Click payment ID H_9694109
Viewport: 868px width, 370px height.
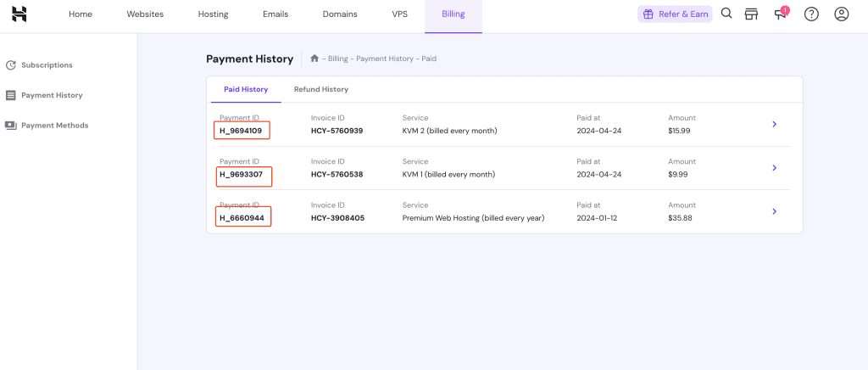click(242, 131)
